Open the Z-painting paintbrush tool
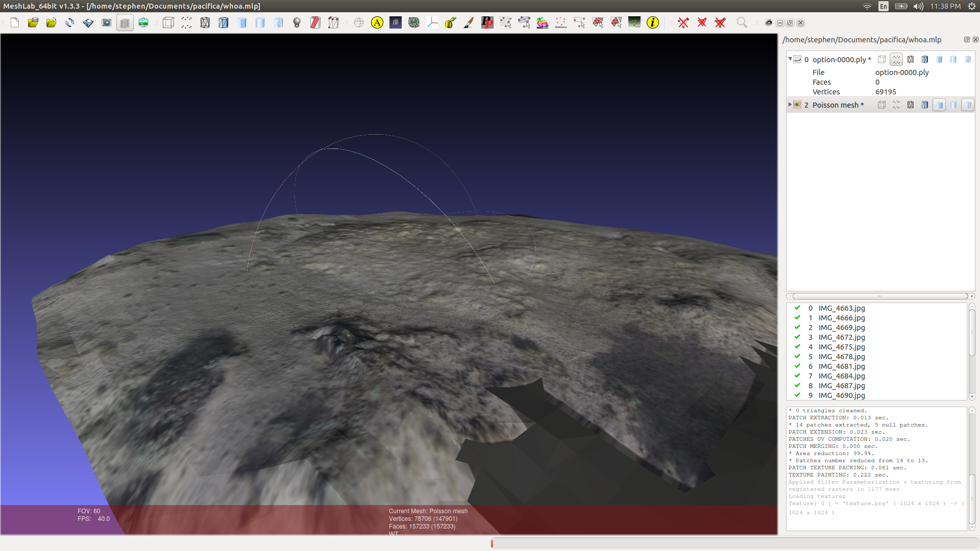Image resolution: width=980 pixels, height=551 pixels. [469, 23]
